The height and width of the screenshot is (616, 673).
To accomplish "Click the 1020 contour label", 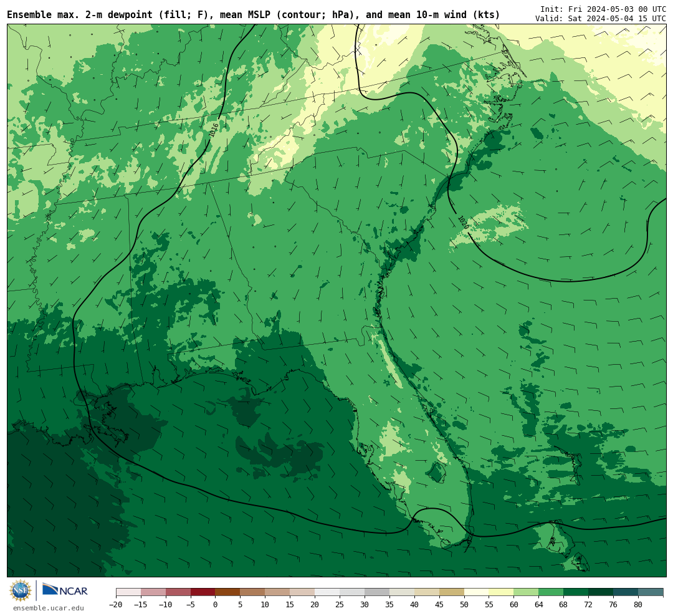I will click(x=462, y=222).
